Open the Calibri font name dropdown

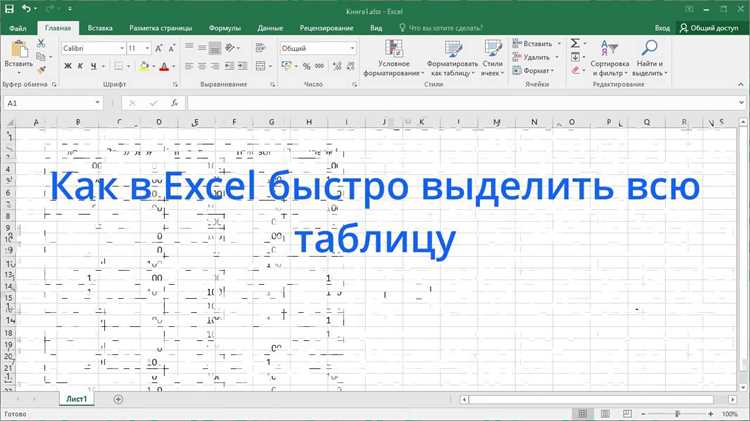click(x=122, y=48)
